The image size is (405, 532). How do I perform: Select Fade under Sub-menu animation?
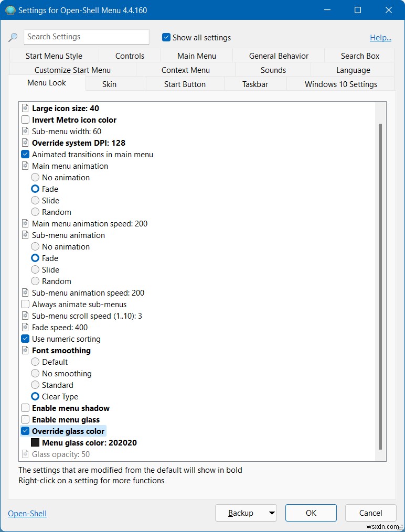35,258
